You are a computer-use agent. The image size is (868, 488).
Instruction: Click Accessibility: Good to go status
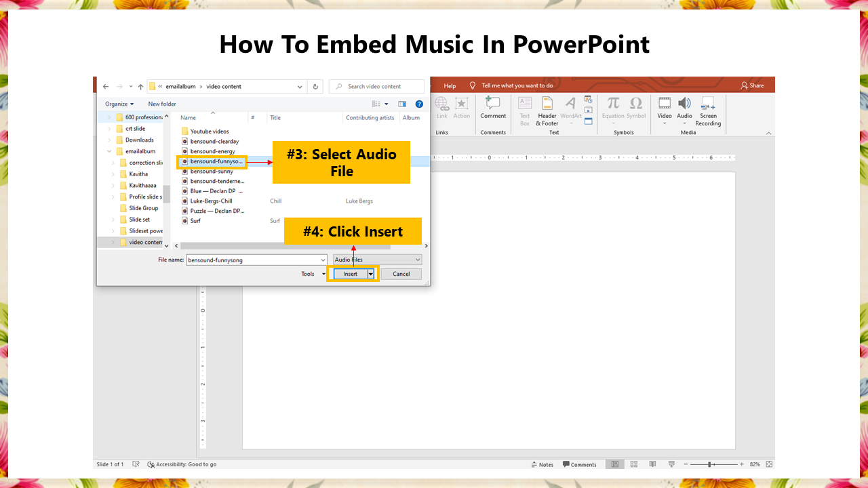(182, 464)
